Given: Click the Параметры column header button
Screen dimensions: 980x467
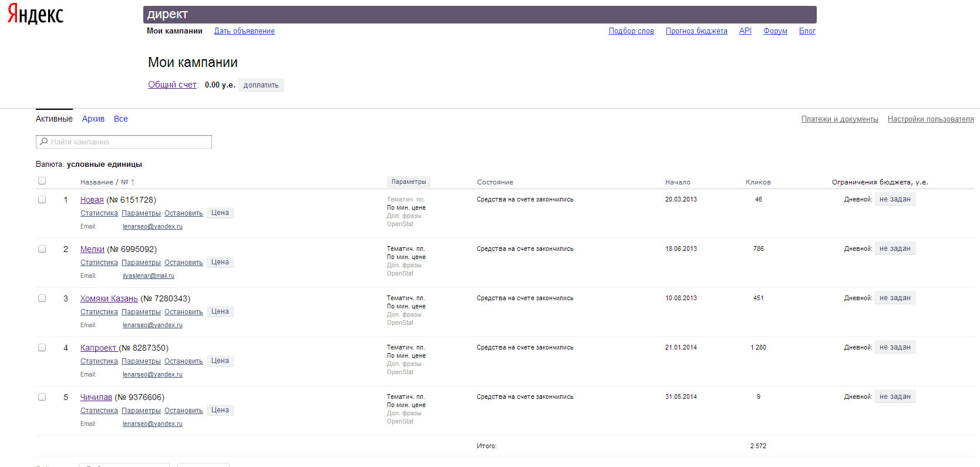Looking at the screenshot, I should [x=409, y=182].
